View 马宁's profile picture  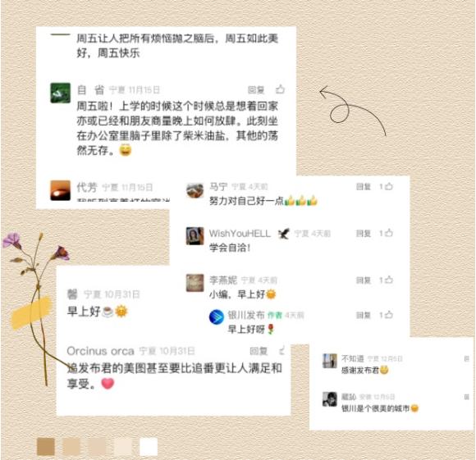tap(195, 191)
